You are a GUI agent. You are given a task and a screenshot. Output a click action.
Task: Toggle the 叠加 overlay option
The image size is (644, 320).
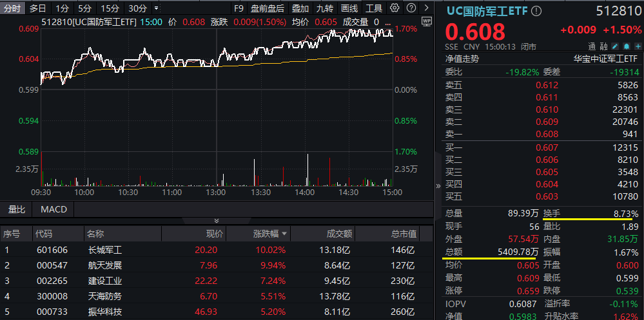tap(300, 8)
